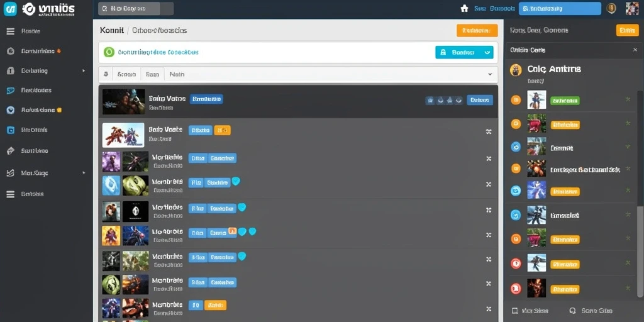
Task: Open the hamburger menu icon in left sidebar
Action: [x=11, y=31]
